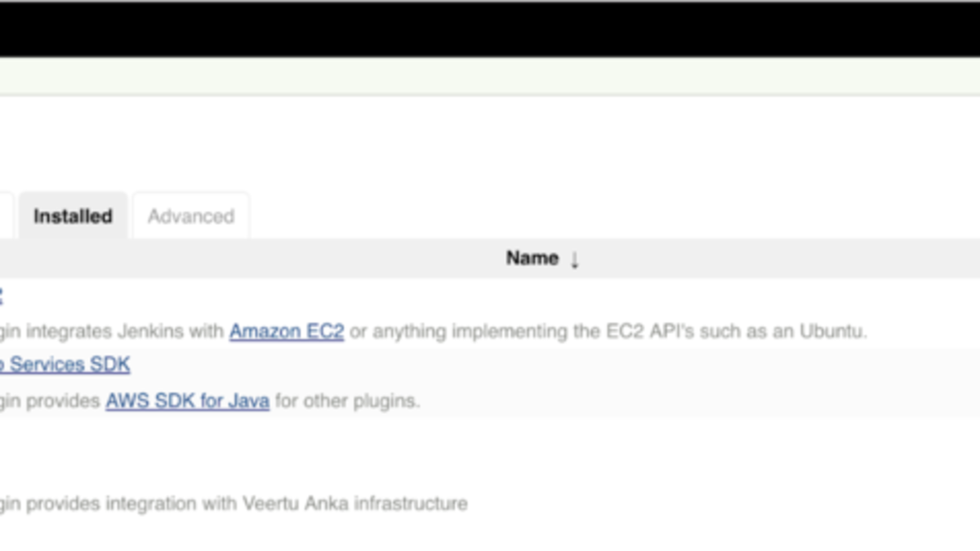The width and height of the screenshot is (980, 551).
Task: Click the word Installed in bold
Action: click(72, 216)
